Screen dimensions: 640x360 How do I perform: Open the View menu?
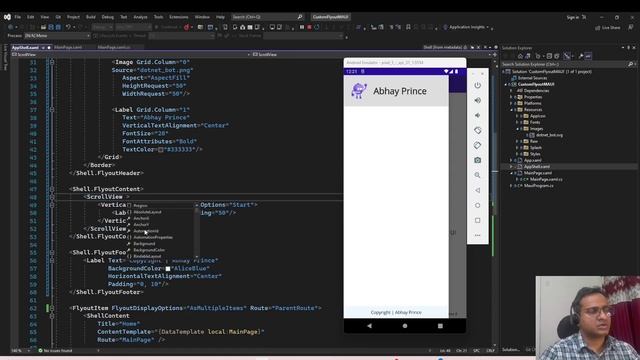(44, 17)
